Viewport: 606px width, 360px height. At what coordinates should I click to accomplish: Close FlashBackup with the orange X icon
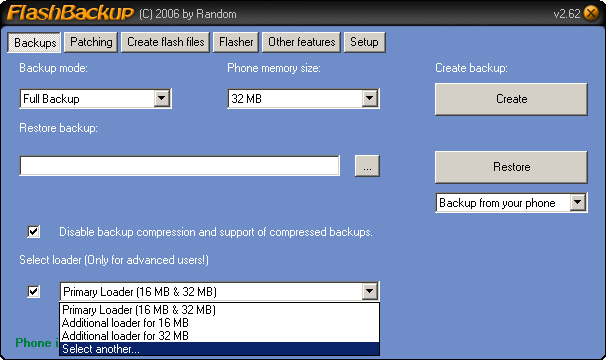(x=591, y=14)
